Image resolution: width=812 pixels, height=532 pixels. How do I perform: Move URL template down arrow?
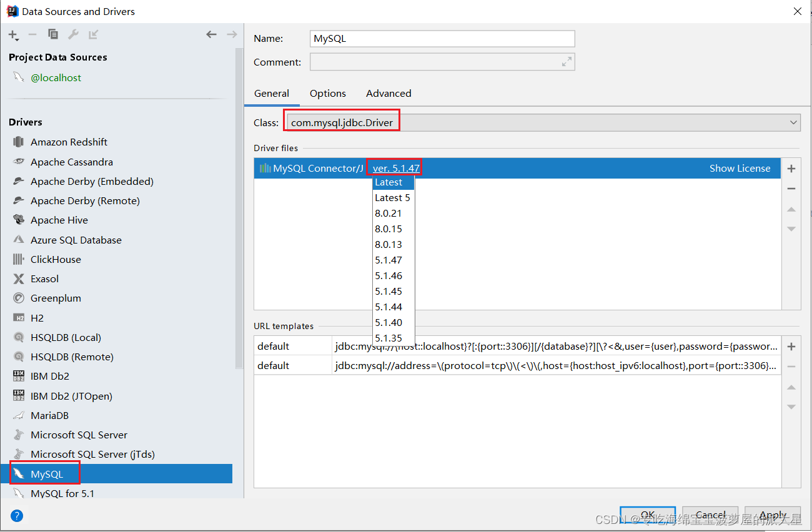(791, 406)
